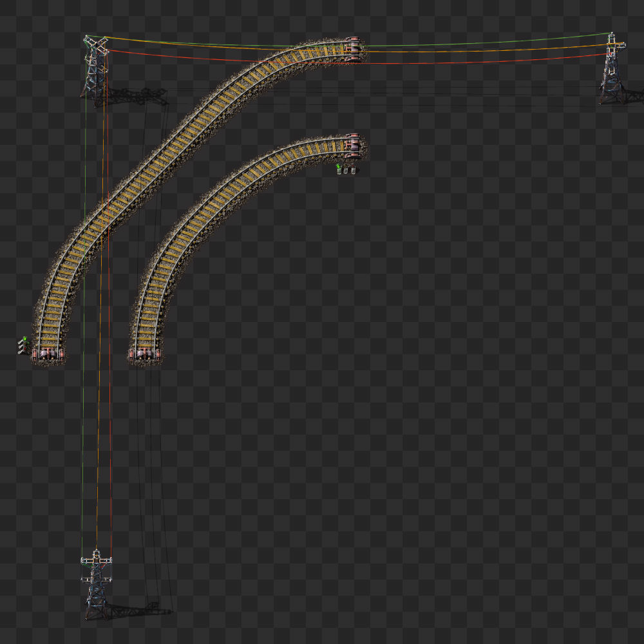This screenshot has height=644, width=644.
Task: Click the rail end buffer on the short rail's bottom end
Action: [144, 354]
